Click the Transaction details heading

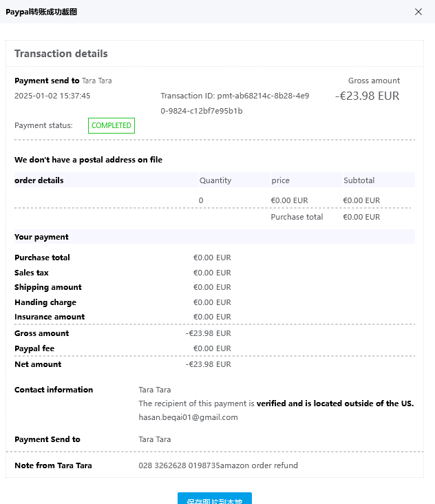click(x=61, y=54)
